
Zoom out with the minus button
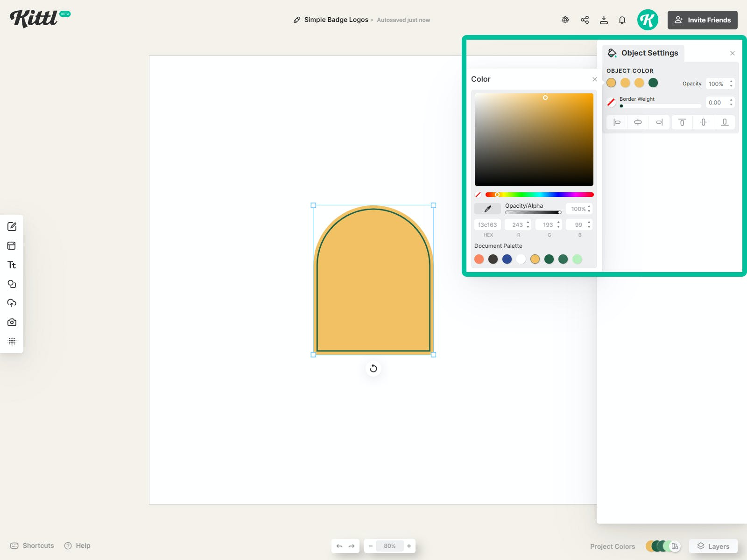(371, 546)
